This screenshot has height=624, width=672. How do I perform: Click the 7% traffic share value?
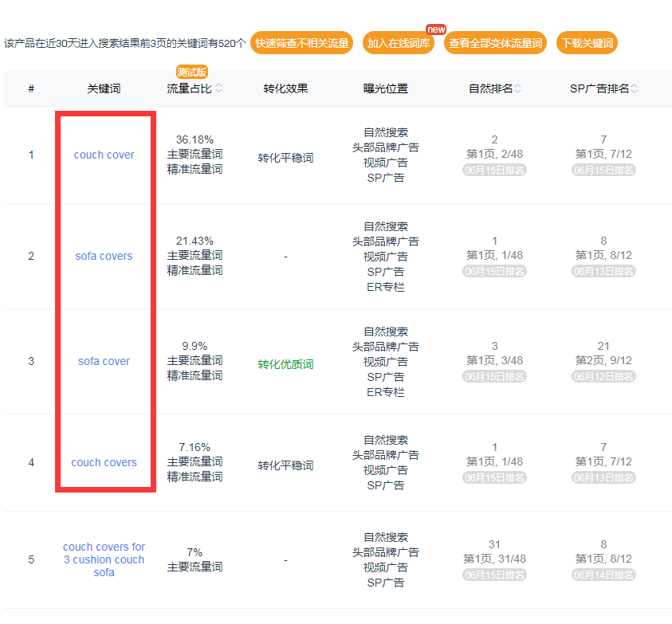pyautogui.click(x=195, y=552)
